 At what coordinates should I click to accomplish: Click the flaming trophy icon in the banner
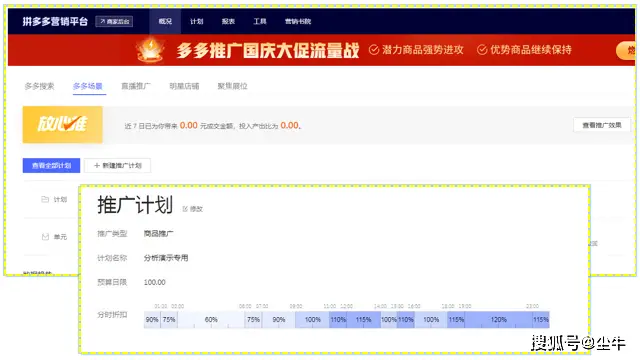(x=151, y=50)
